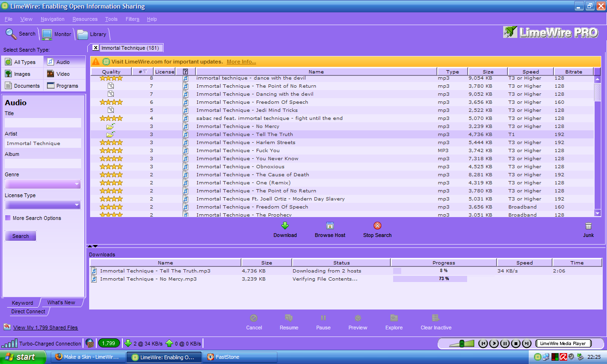
Task: Download the selected search result
Action: [x=285, y=230]
